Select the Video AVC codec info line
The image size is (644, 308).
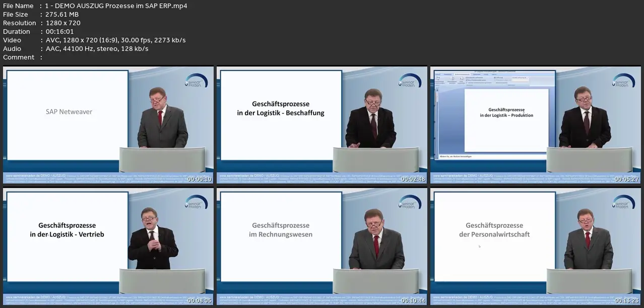click(x=95, y=40)
